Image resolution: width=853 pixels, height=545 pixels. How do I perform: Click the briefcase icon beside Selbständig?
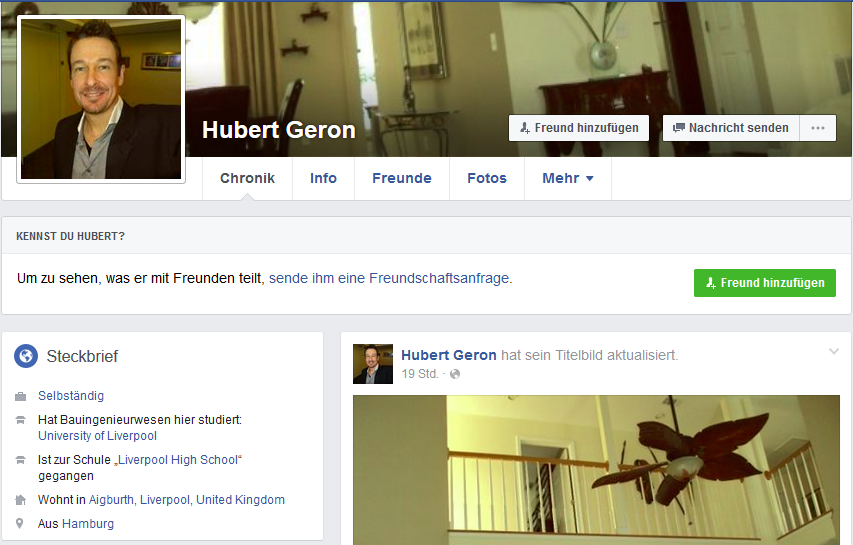(21, 397)
